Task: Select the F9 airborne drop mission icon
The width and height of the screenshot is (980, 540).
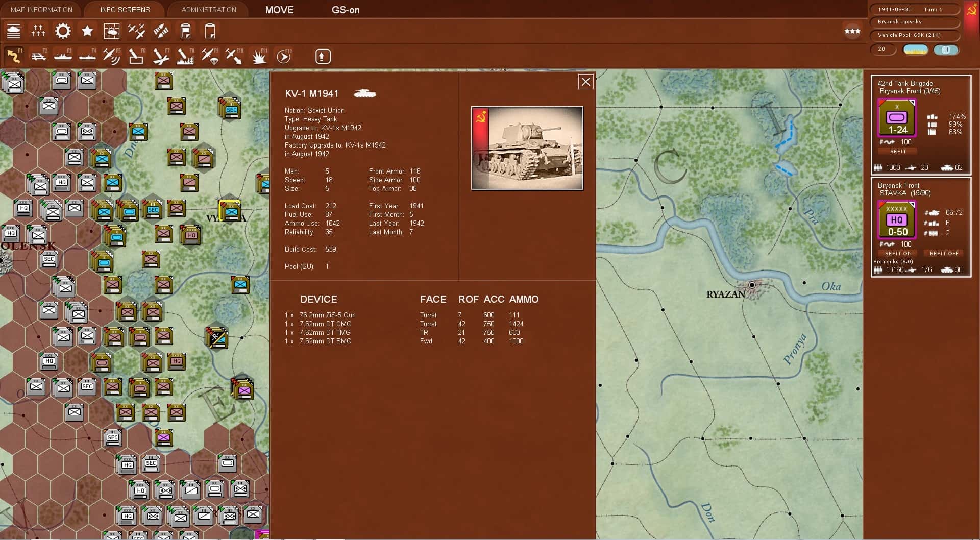Action: coord(209,56)
